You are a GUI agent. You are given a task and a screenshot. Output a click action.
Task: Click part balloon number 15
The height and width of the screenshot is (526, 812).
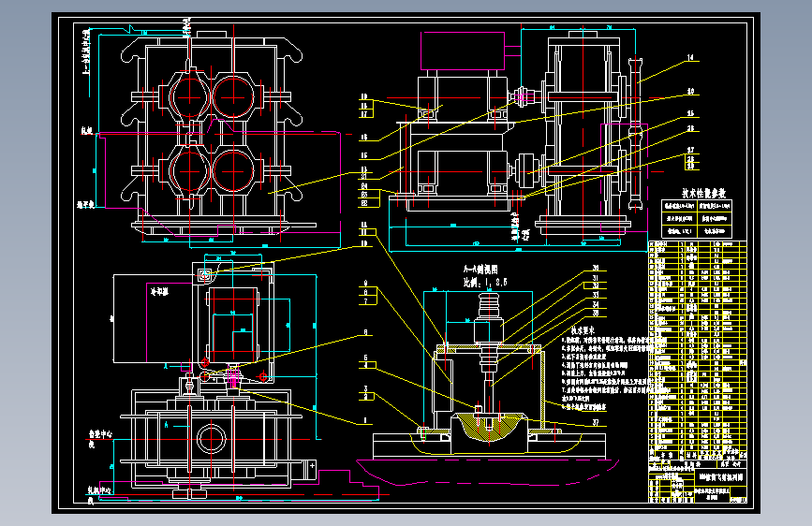(x=364, y=155)
